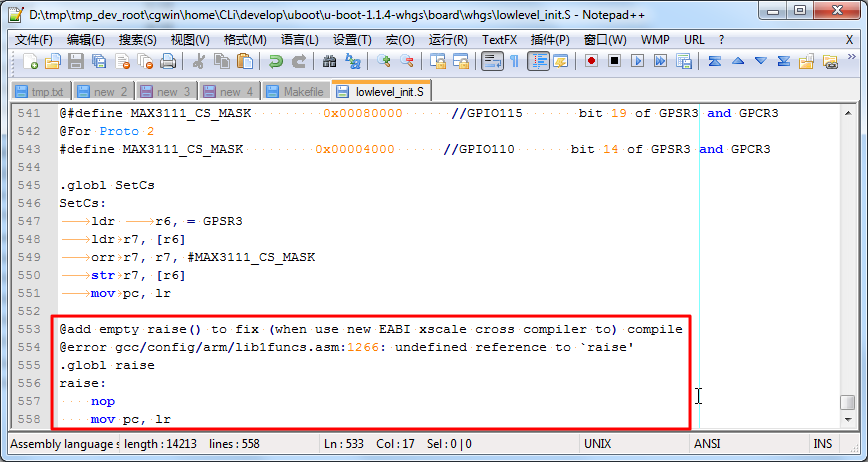Cut selection with scissors icon
This screenshot has width=868, height=462.
[198, 61]
